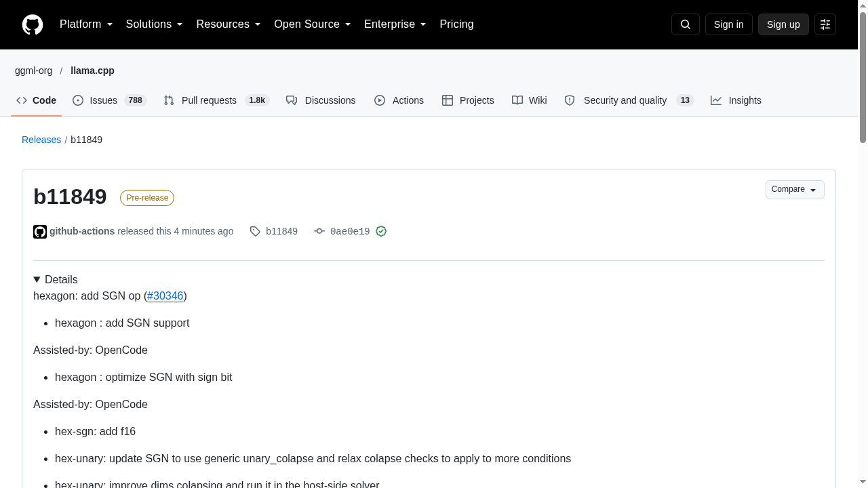Image resolution: width=868 pixels, height=488 pixels.
Task: Open the Pull requests tab
Action: click(x=216, y=100)
